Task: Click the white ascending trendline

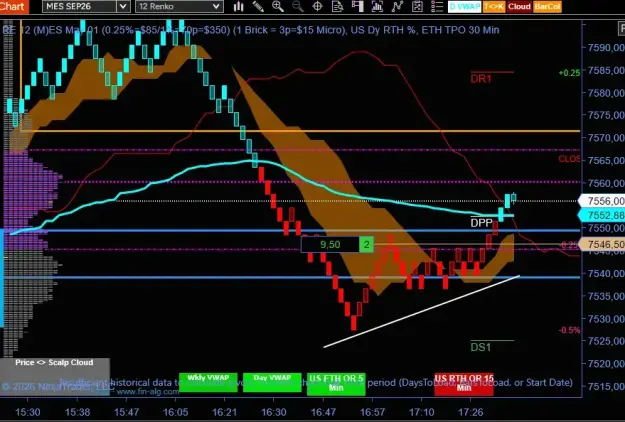Action: click(x=422, y=311)
